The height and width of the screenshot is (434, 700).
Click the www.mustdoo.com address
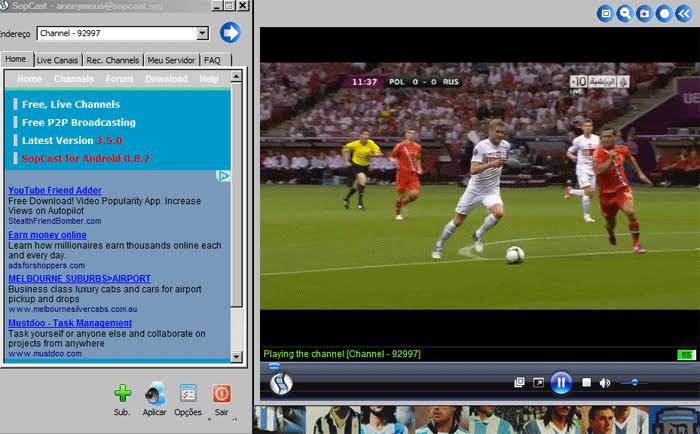click(x=45, y=354)
